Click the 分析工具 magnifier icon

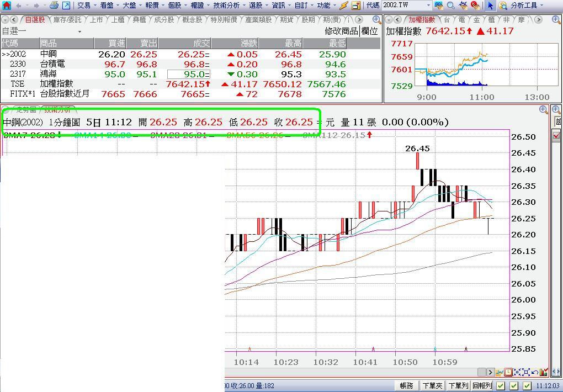click(x=503, y=6)
